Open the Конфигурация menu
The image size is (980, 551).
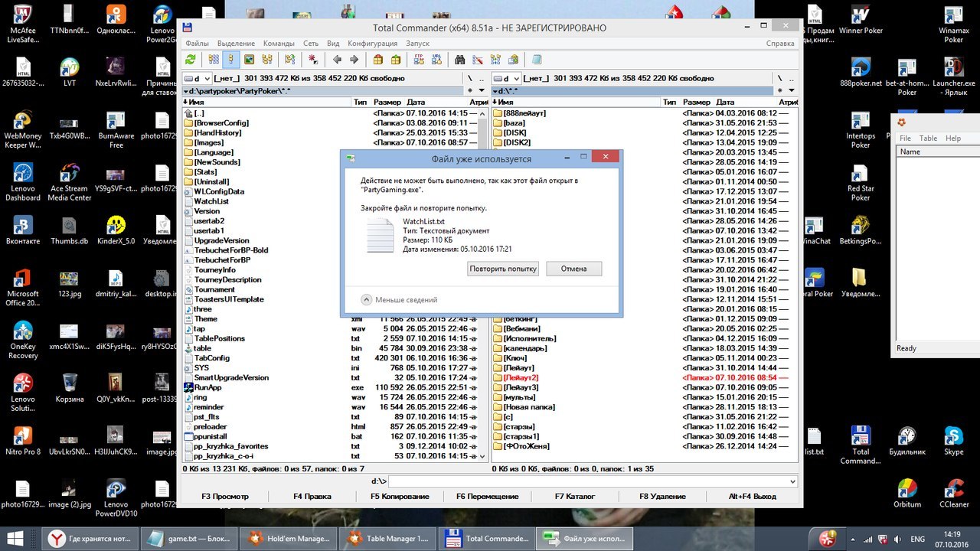372,44
